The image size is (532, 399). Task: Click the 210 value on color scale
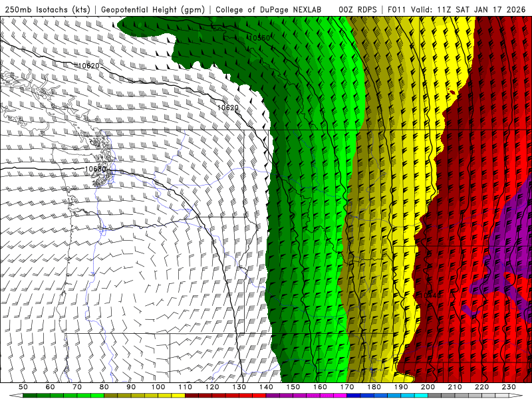455,387
